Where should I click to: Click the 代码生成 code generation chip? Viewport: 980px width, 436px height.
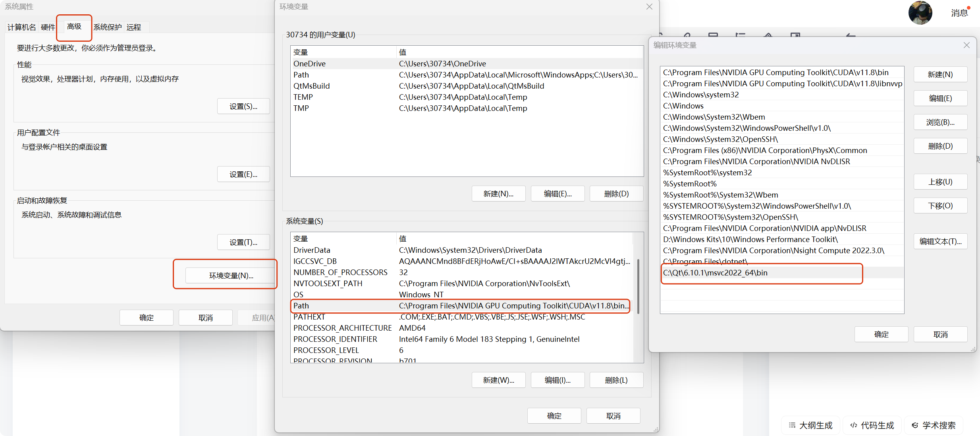pos(872,425)
